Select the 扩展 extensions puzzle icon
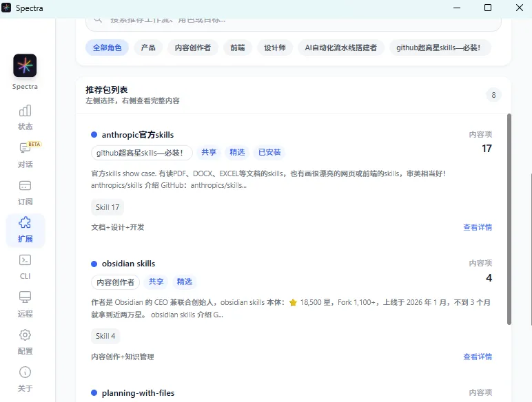This screenshot has height=402, width=532. tap(25, 223)
